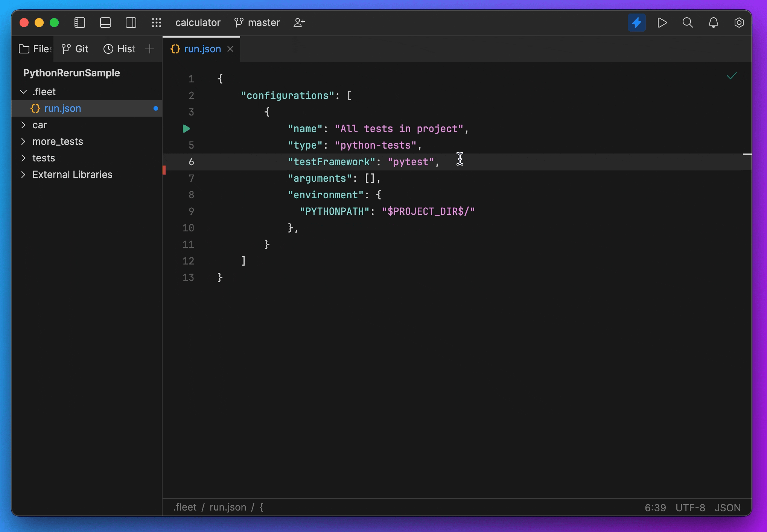Click the add collaborator icon
This screenshot has width=767, height=532.
(299, 23)
